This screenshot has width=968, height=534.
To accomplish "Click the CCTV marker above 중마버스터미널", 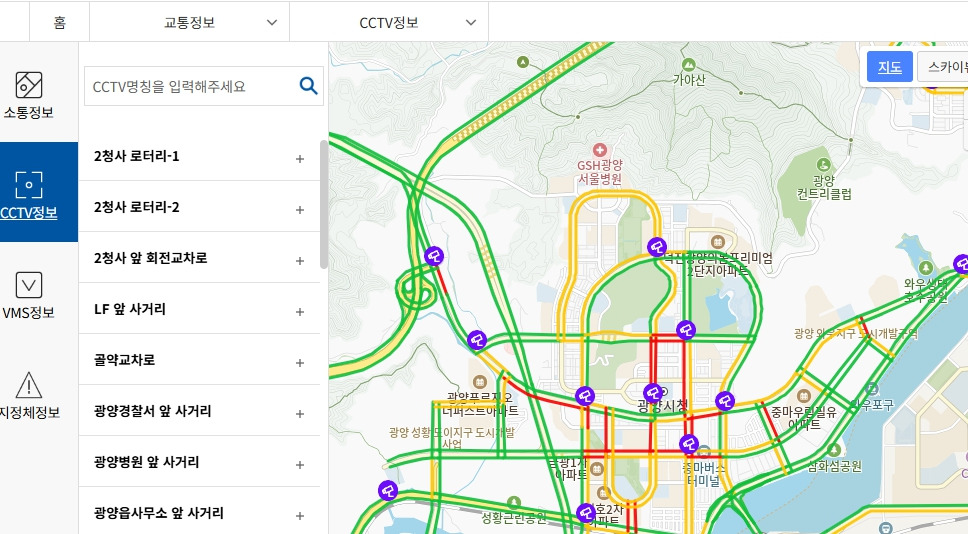I will point(689,444).
